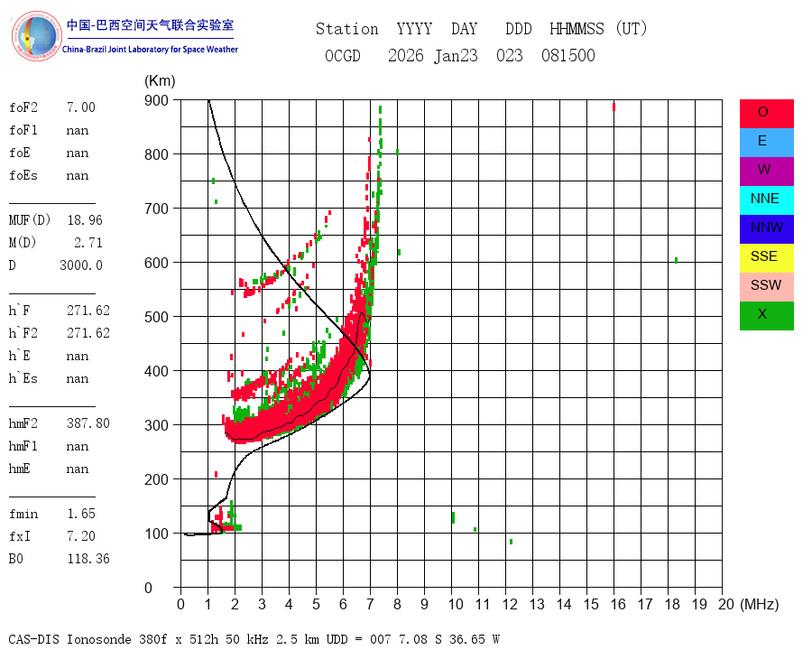Image resolution: width=812 pixels, height=650 pixels.
Task: Select the green X legend swatch
Action: 766,316
